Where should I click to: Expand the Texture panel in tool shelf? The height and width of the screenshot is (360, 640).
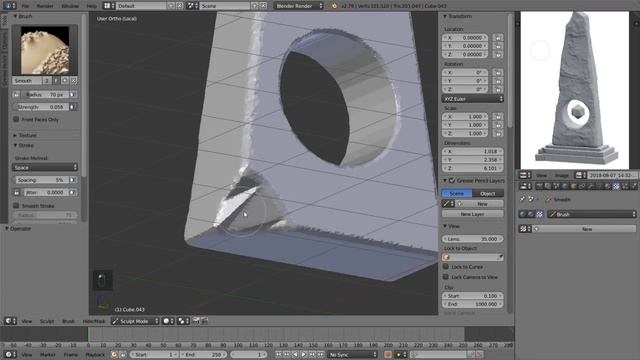[x=15, y=135]
